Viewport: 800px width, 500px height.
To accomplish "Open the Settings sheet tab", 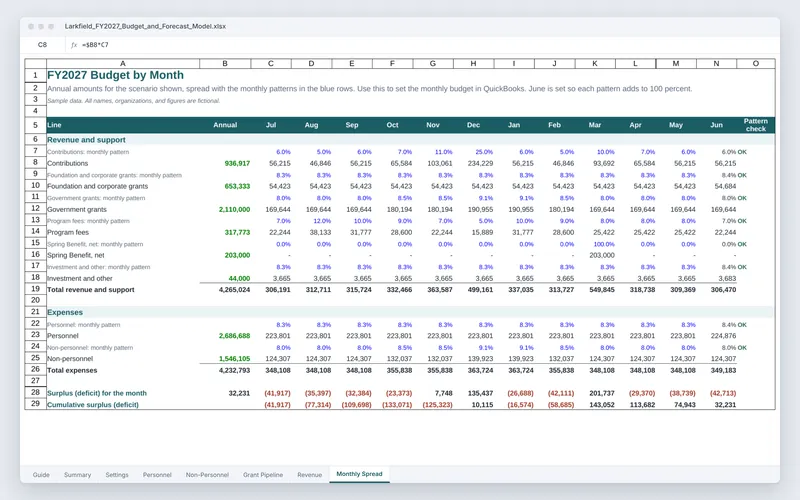I will [117, 474].
